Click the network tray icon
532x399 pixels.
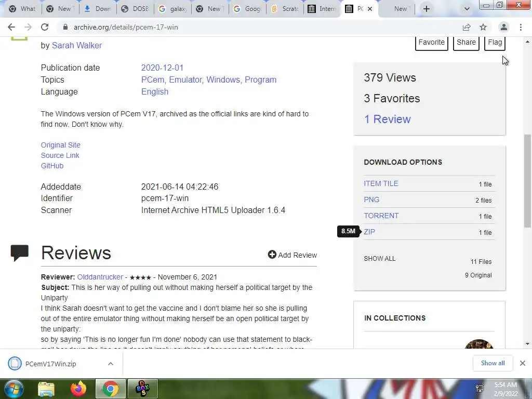pos(480,389)
